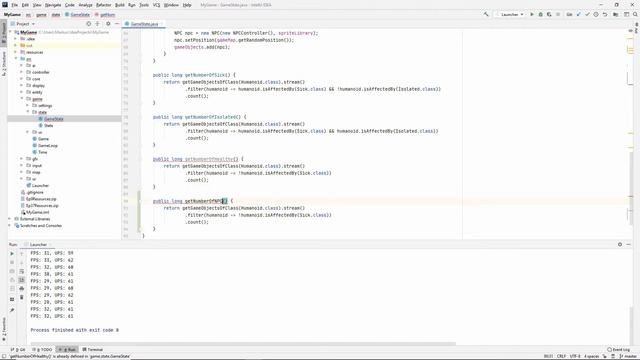The image size is (640, 360).
Task: Run the Launcher with green play button
Action: pyautogui.click(x=532, y=14)
